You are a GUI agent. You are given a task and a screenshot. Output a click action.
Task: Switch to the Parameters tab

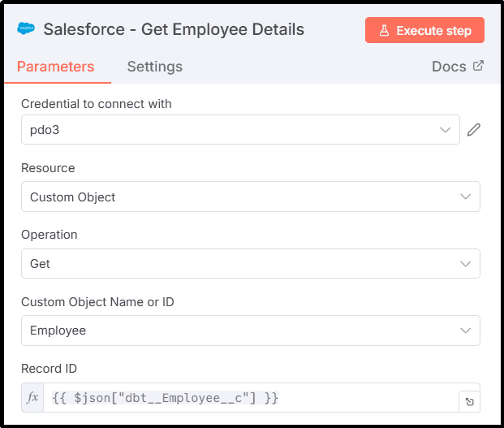click(x=55, y=67)
